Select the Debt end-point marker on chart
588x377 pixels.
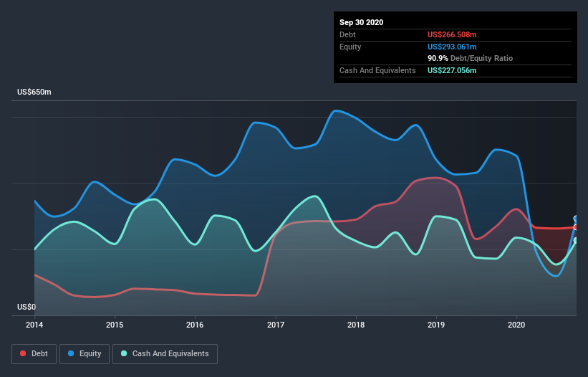(x=576, y=227)
